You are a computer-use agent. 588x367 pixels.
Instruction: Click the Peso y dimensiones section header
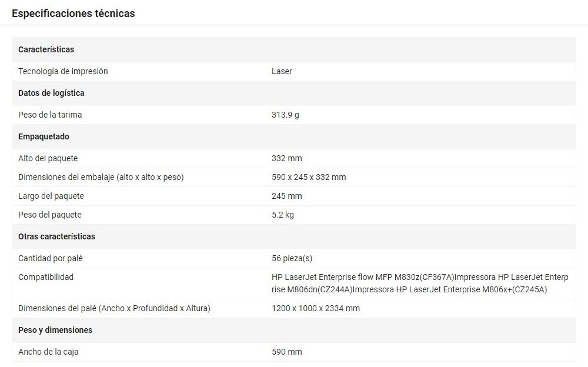55,330
